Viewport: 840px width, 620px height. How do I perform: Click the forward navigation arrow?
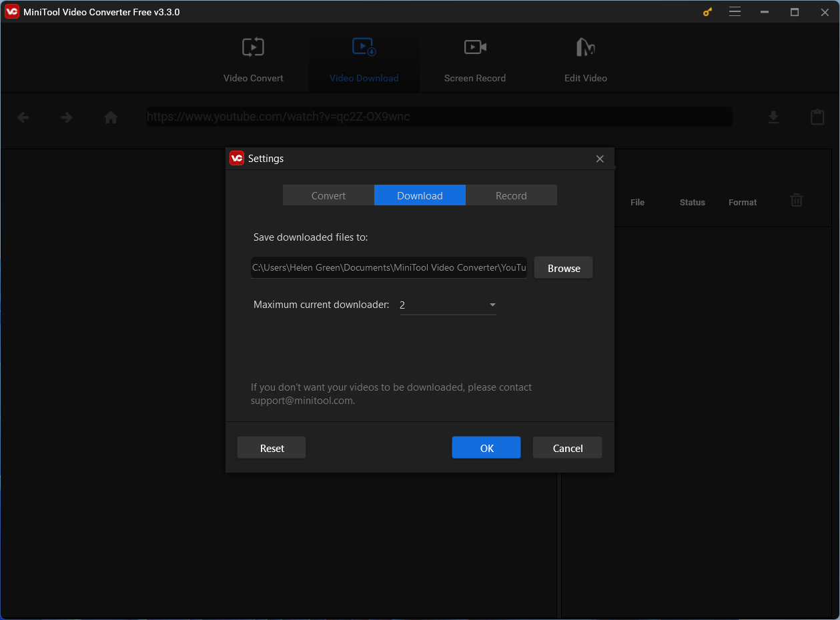[66, 117]
